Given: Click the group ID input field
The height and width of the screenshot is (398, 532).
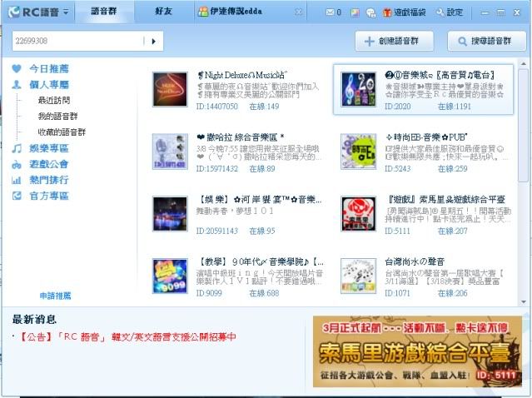Looking at the screenshot, I should click(x=79, y=41).
